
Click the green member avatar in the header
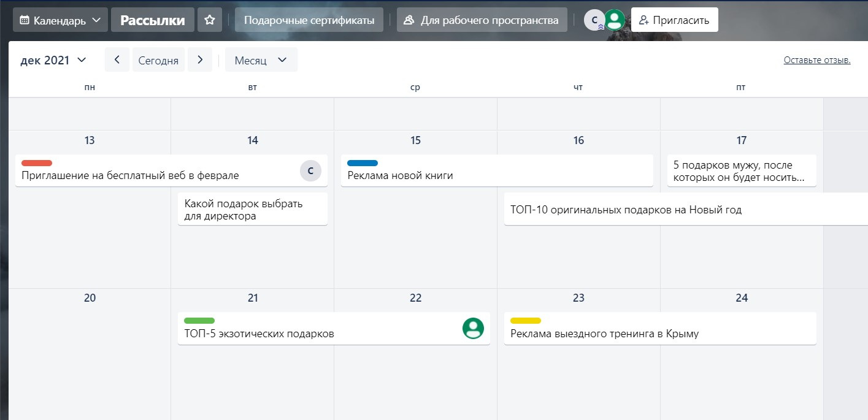click(x=614, y=19)
